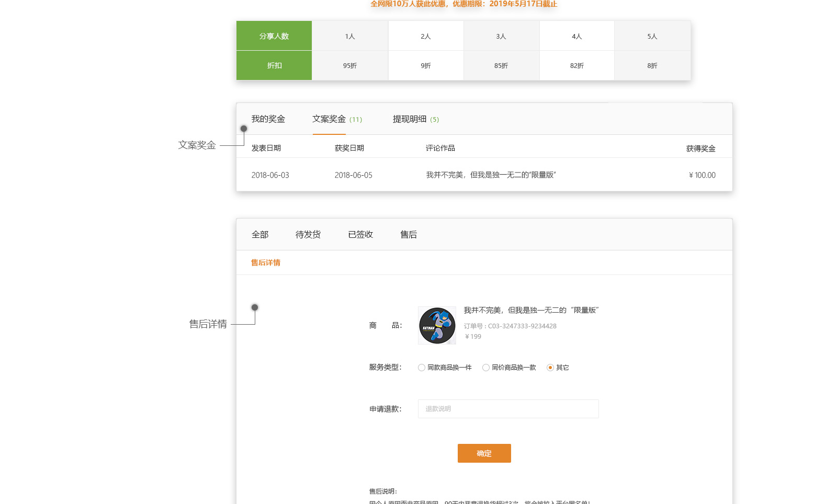This screenshot has height=504, width=837.
Task: Select the 同款商品换一件 radio option
Action: pyautogui.click(x=422, y=368)
